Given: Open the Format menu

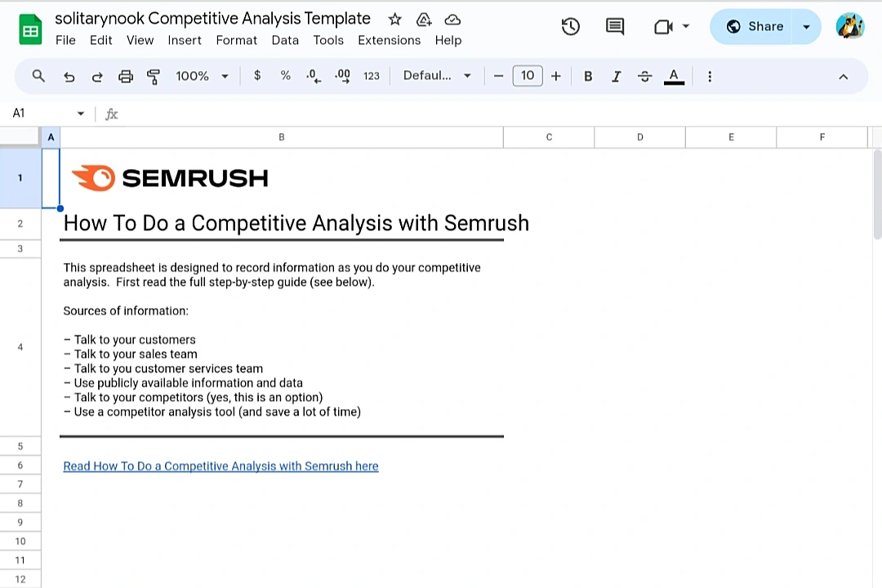Looking at the screenshot, I should coord(236,41).
